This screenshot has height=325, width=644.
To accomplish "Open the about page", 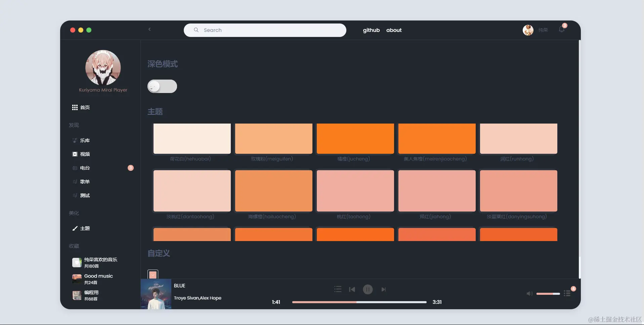I will coord(394,30).
